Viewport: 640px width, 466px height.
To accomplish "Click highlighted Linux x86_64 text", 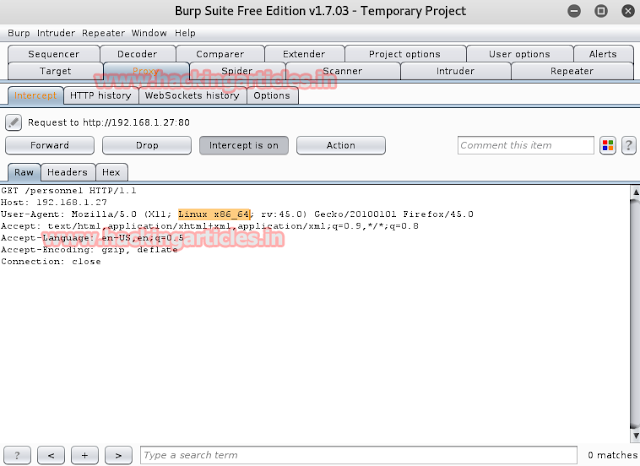I will coord(214,214).
